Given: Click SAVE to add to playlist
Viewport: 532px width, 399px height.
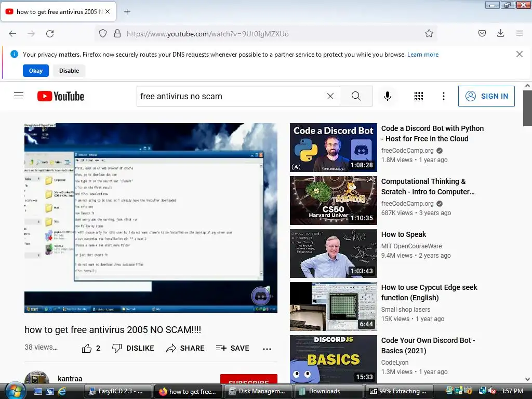Looking at the screenshot, I should pos(233,348).
